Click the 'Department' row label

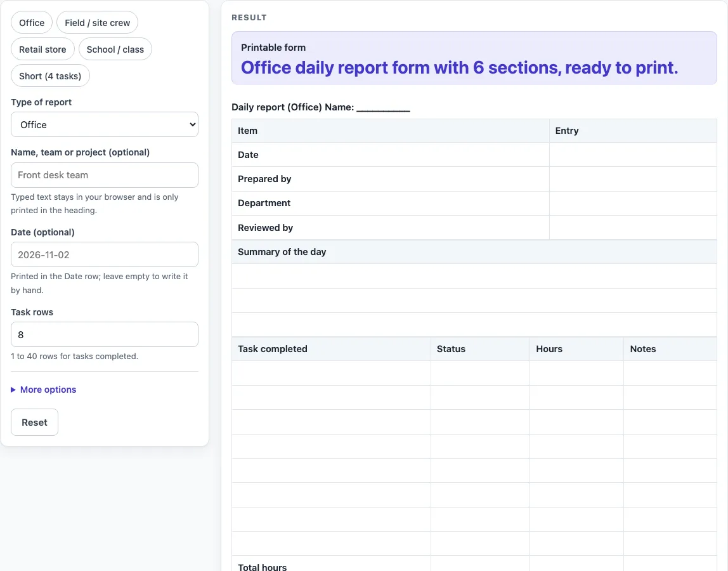coord(264,203)
